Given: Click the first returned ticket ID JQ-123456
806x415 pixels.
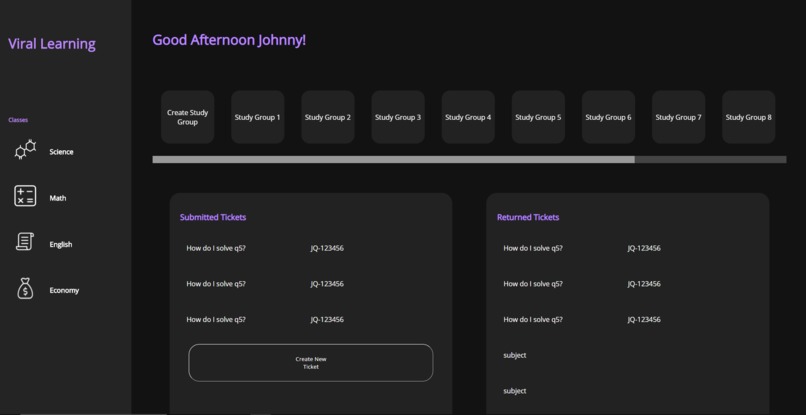Looking at the screenshot, I should point(644,248).
